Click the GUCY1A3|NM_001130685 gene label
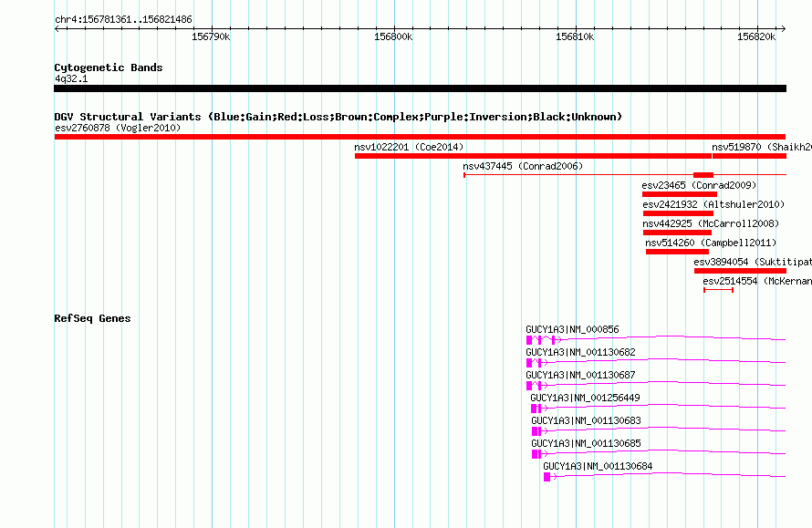The height and width of the screenshot is (528, 812). (587, 443)
